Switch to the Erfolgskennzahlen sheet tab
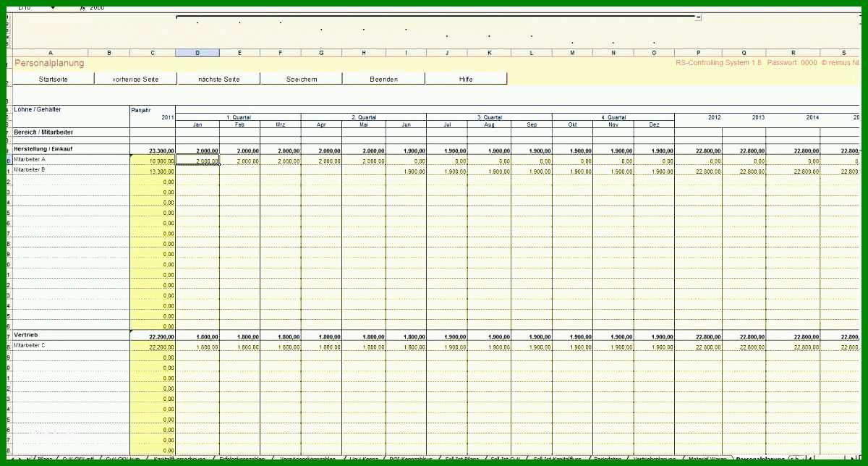The width and height of the screenshot is (868, 466). (242, 459)
